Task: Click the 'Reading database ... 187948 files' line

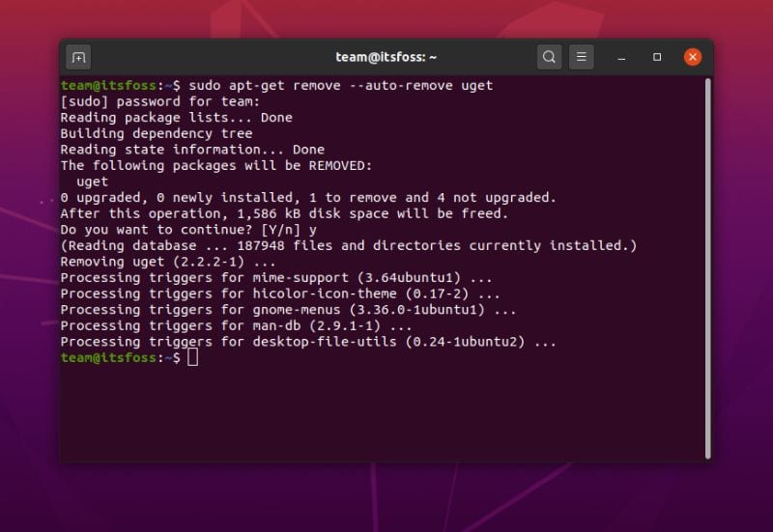Action: [349, 245]
